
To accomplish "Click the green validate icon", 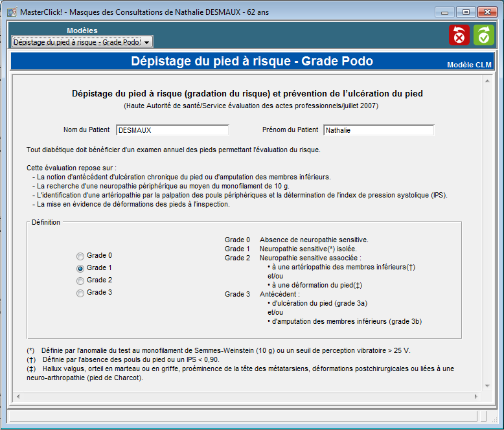I will point(483,35).
